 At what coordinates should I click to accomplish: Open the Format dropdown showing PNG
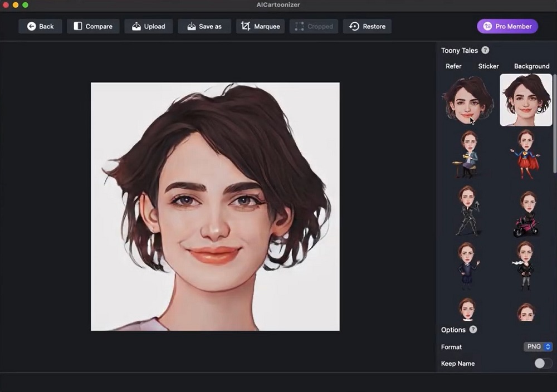(538, 346)
